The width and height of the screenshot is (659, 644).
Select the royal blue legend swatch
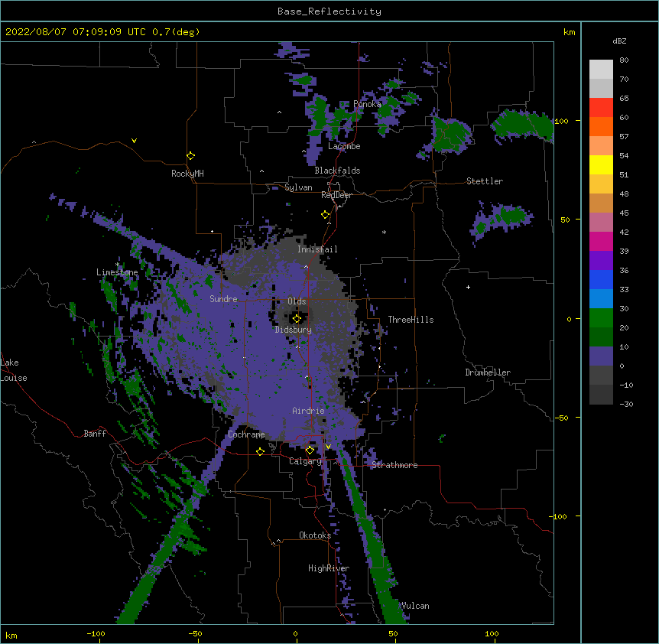(x=601, y=279)
